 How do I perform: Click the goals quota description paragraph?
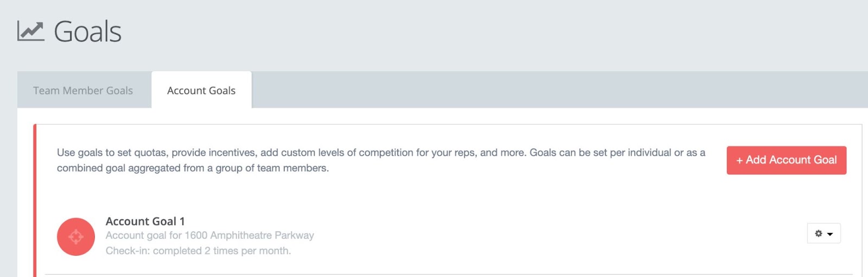pos(381,160)
